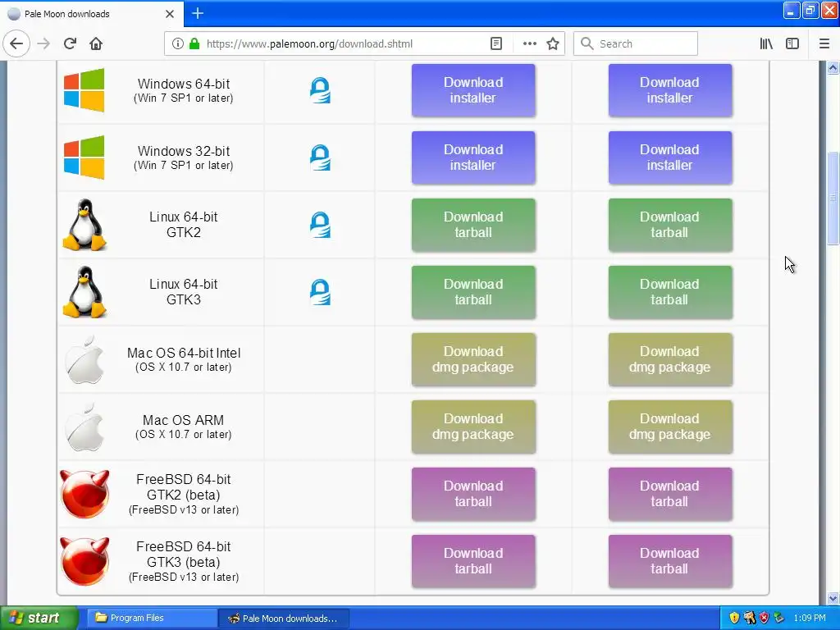
Task: Click Tux penguin in Linux GTK2 row
Action: pyautogui.click(x=84, y=225)
